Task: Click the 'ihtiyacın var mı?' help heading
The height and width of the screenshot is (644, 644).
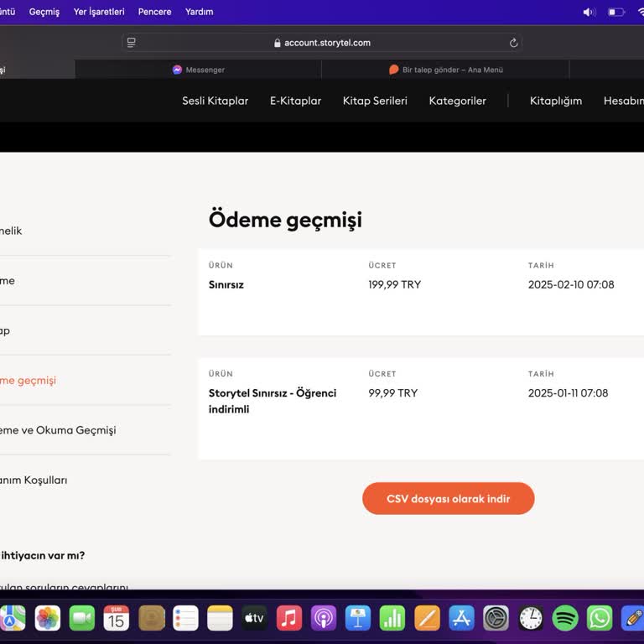Action: (x=43, y=556)
